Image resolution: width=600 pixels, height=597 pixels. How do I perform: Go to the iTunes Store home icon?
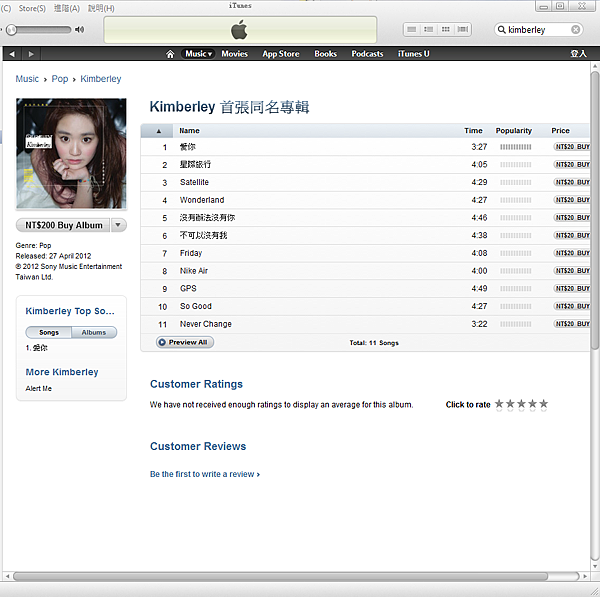tap(170, 54)
